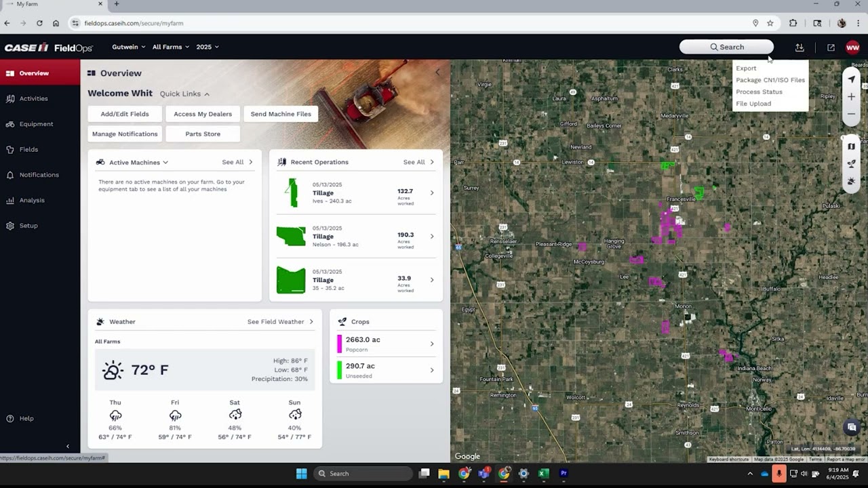Click the map weather layer icon
The height and width of the screenshot is (488, 868).
(x=852, y=181)
